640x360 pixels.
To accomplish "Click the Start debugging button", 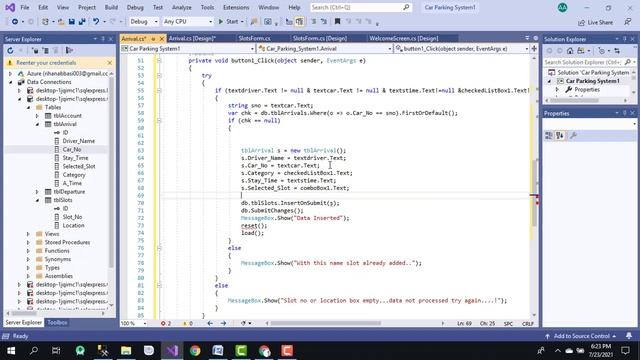I will pyautogui.click(x=229, y=22).
